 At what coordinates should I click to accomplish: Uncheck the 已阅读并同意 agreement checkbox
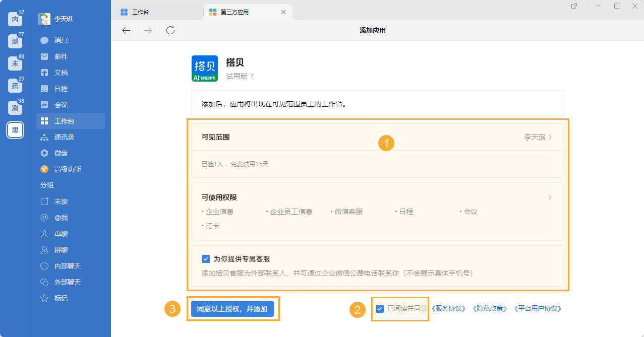380,308
